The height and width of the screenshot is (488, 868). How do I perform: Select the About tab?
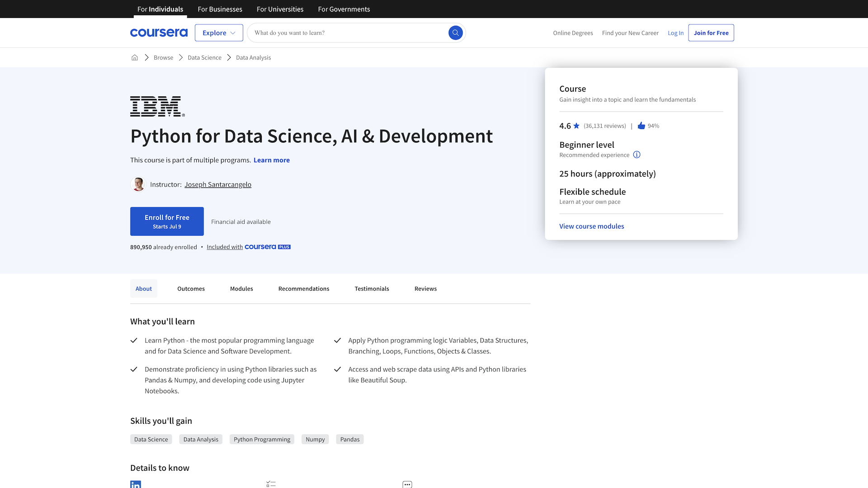point(144,288)
